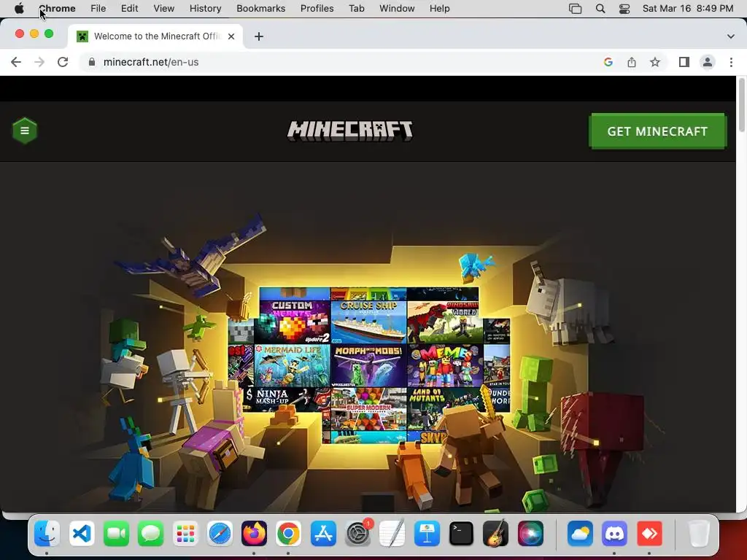The width and height of the screenshot is (747, 560).
Task: Click the Mermaid Life thumbnail
Action: (292, 366)
